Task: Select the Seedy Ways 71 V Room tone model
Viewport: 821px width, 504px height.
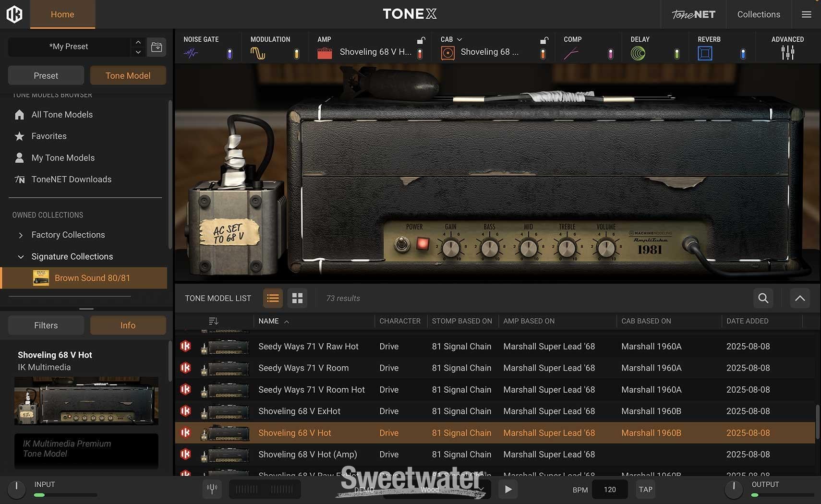Action: (x=303, y=368)
